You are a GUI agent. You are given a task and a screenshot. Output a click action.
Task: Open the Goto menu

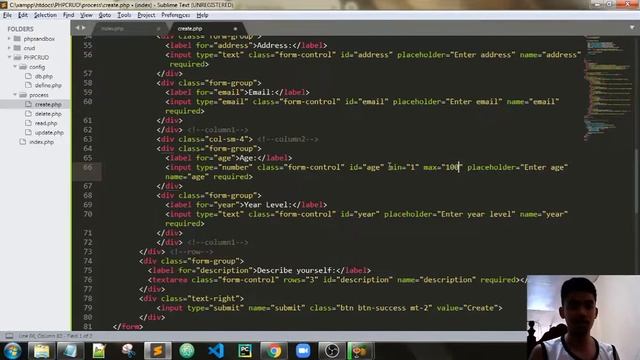point(104,15)
